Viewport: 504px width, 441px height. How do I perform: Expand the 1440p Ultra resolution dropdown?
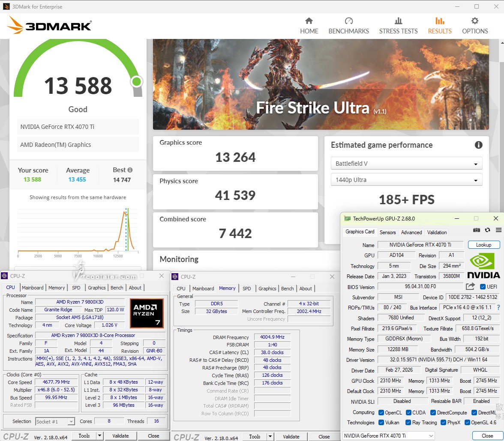coord(406,180)
